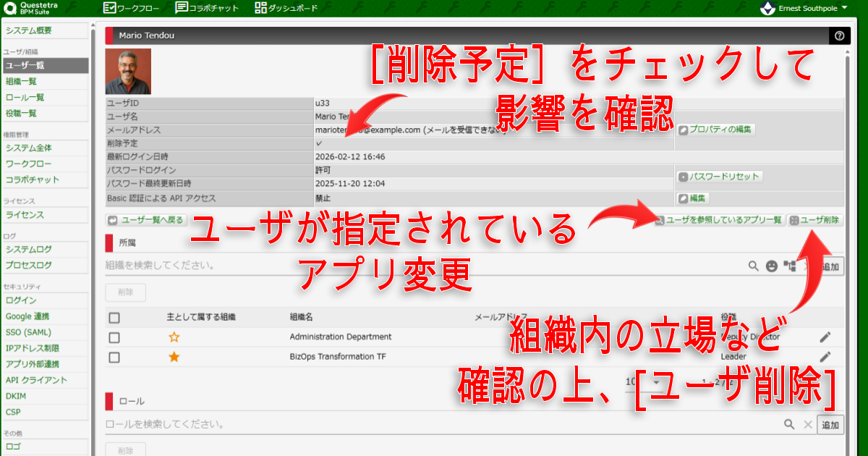
Task: Open システム全体 under 権限管理
Action: pos(45,148)
